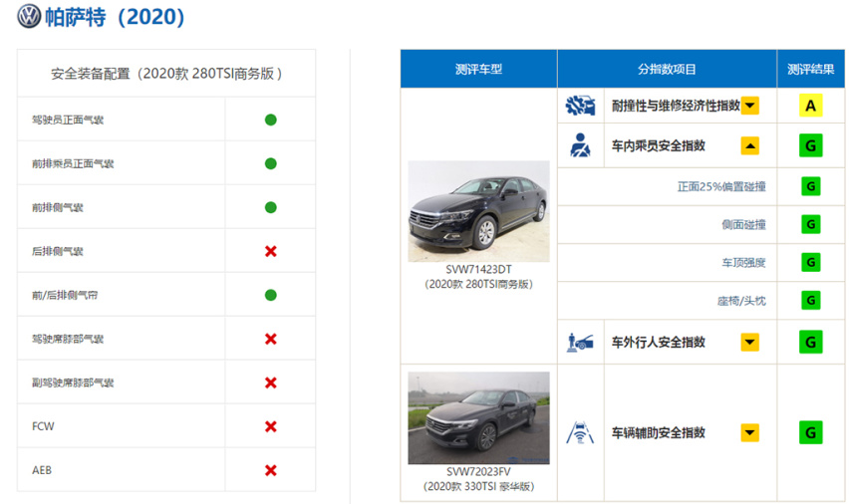Screen dimensions: 849x504
Task: Click the 驾驶席膝部气囊 row label
Action: click(x=68, y=340)
